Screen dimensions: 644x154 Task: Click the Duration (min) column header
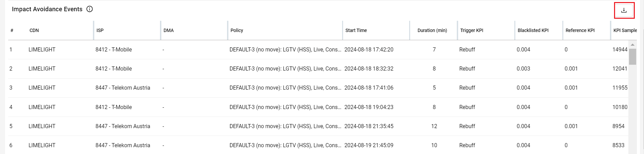click(432, 30)
